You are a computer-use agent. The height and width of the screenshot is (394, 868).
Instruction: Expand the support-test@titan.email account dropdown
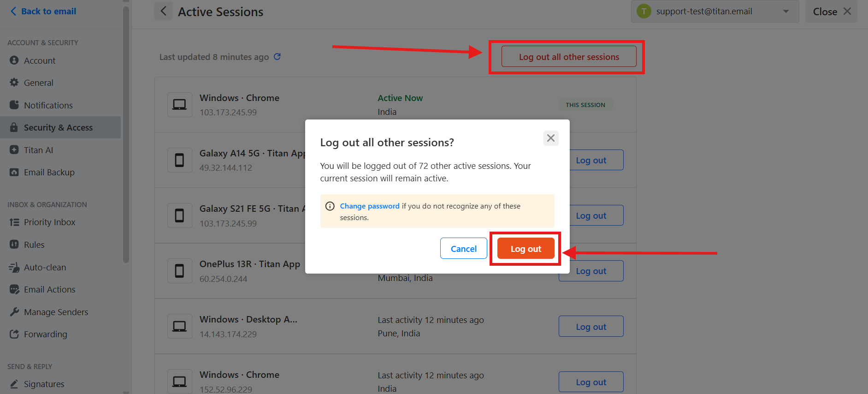[786, 12]
